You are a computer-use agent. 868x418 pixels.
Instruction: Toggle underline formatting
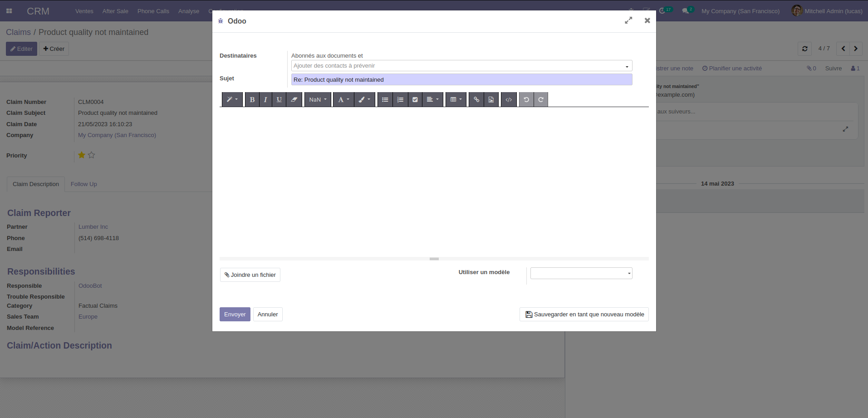279,99
